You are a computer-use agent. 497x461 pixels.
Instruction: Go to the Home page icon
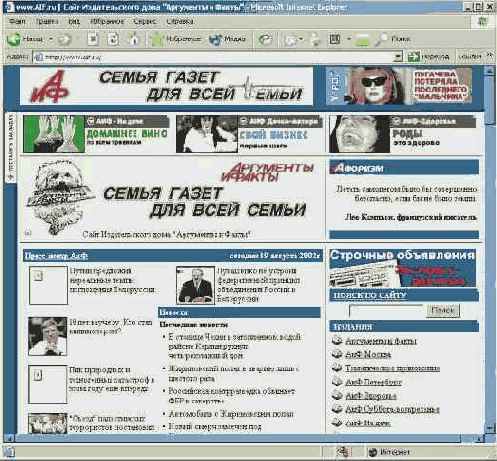coord(134,39)
